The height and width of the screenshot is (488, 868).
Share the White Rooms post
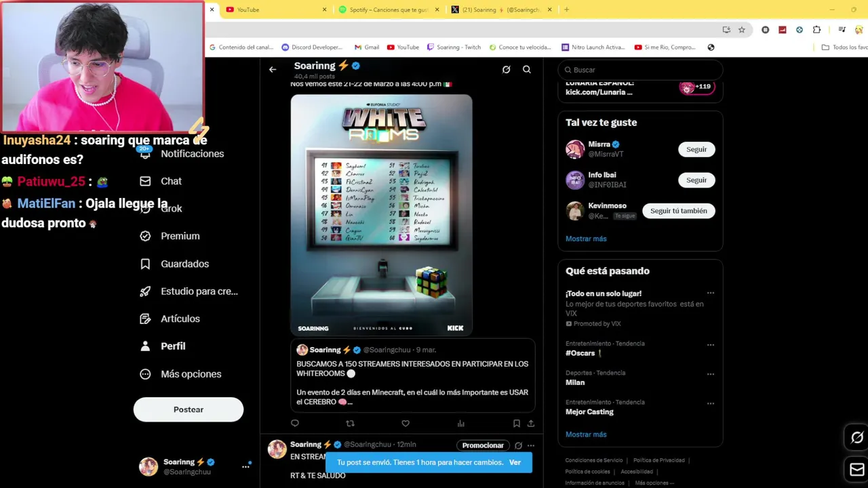(531, 424)
